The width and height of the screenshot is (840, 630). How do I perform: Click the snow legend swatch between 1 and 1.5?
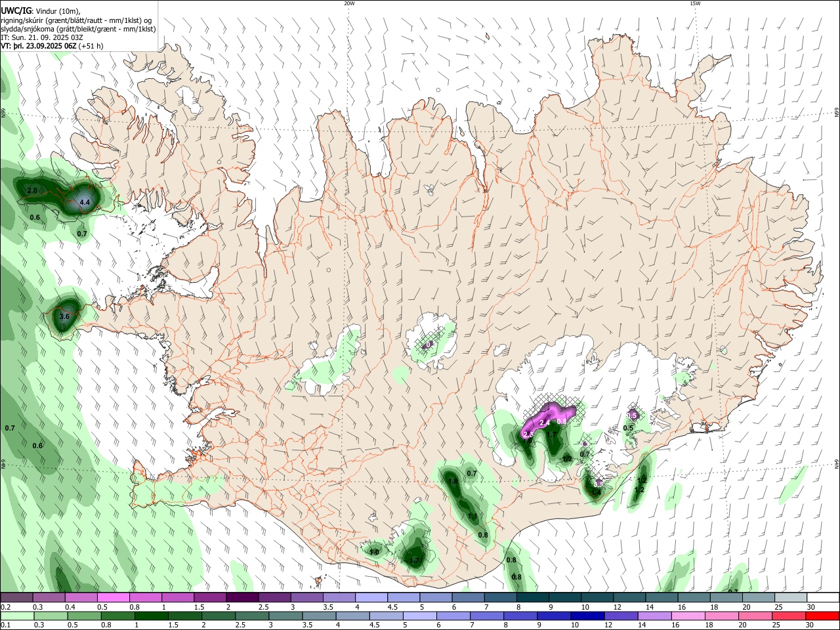click(x=178, y=597)
